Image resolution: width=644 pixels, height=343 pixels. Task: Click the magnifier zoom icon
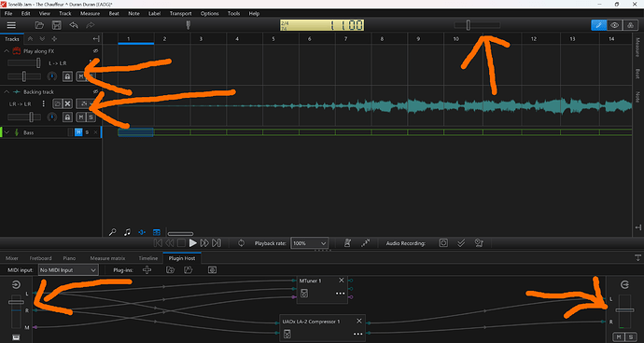click(112, 233)
